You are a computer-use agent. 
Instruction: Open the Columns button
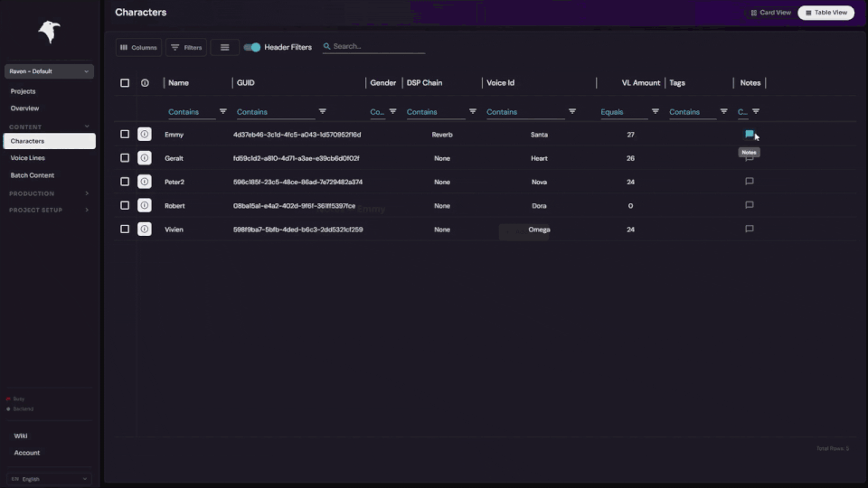click(x=138, y=48)
